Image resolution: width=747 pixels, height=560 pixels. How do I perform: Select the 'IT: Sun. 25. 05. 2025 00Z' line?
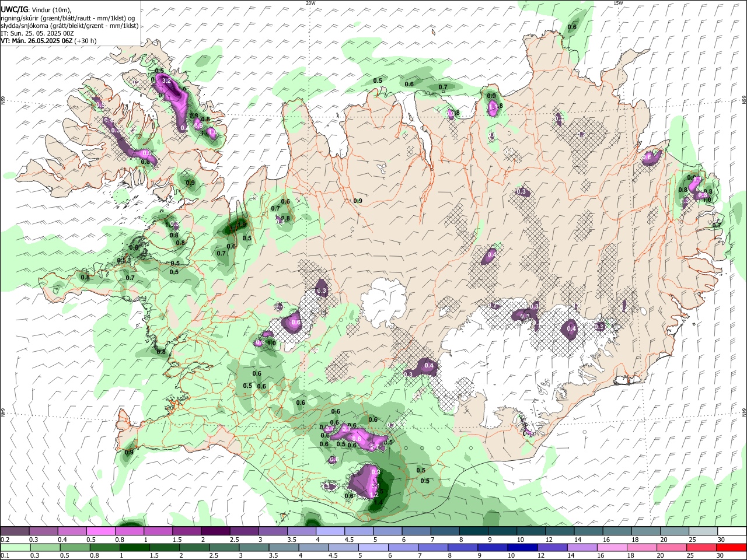[37, 33]
